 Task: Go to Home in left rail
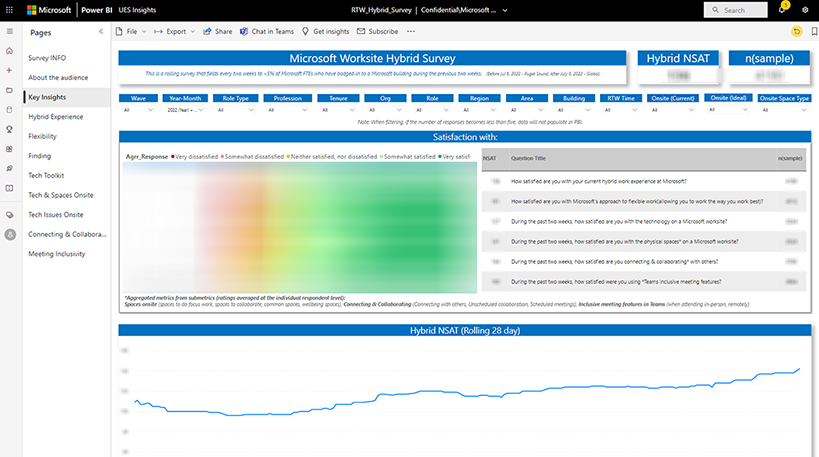click(x=9, y=51)
